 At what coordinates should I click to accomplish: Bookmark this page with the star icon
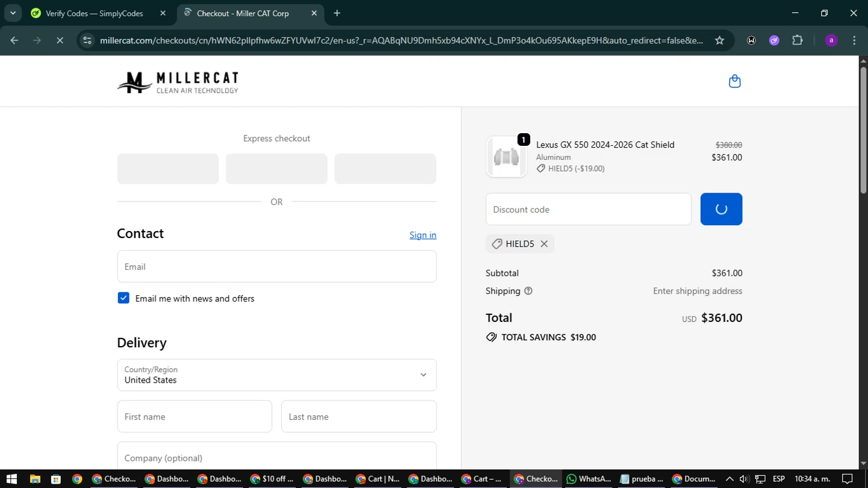click(719, 41)
